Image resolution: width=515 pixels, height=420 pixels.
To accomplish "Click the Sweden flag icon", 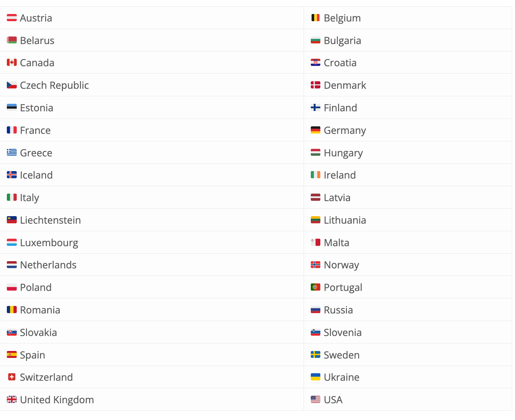I will tap(315, 355).
